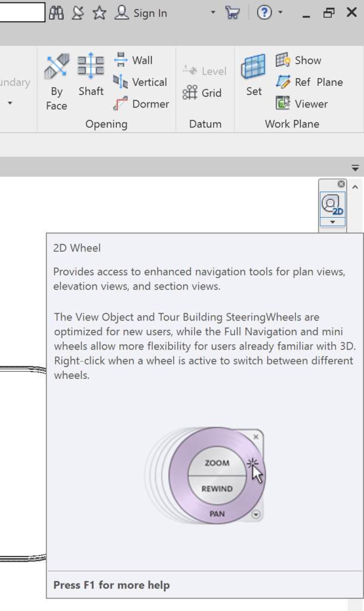The width and height of the screenshot is (364, 611).
Task: Click the Grid datum tool
Action: pos(202,93)
